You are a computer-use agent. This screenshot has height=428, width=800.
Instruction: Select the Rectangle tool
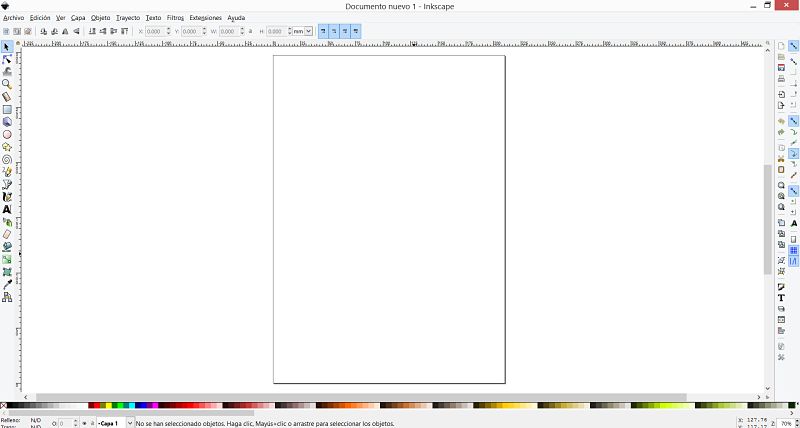click(7, 110)
